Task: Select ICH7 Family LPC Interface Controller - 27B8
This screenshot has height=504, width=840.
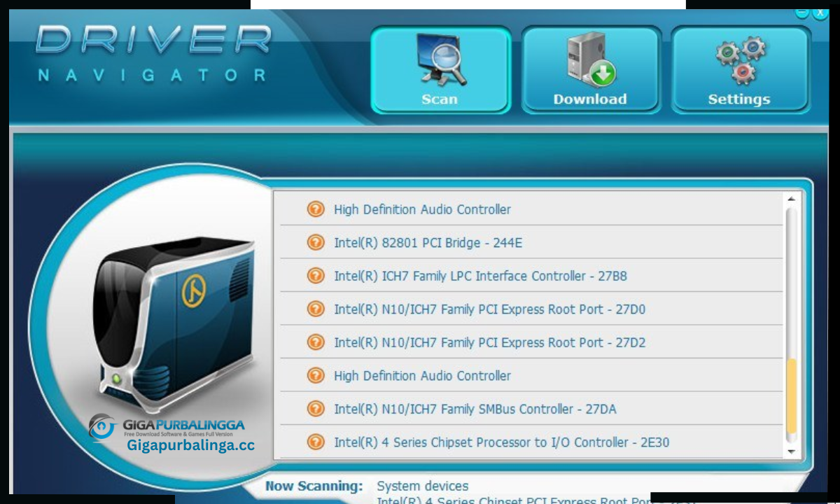Action: 531,276
